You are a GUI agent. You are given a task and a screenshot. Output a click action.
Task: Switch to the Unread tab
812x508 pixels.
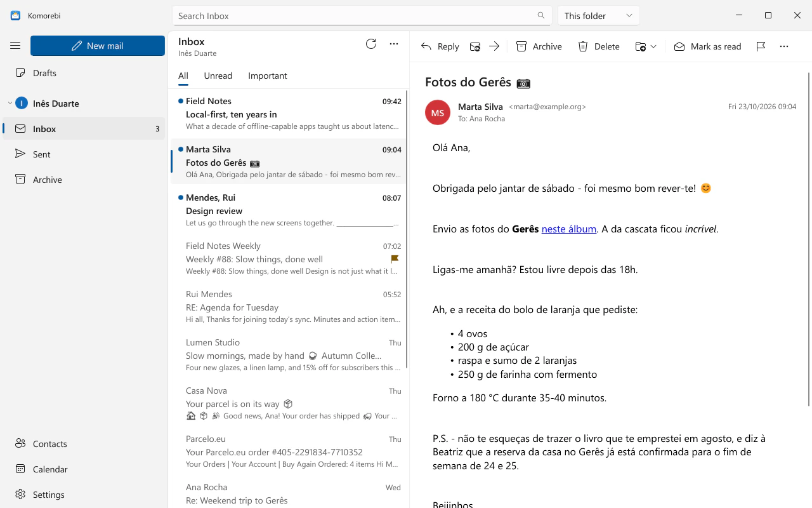(218, 76)
